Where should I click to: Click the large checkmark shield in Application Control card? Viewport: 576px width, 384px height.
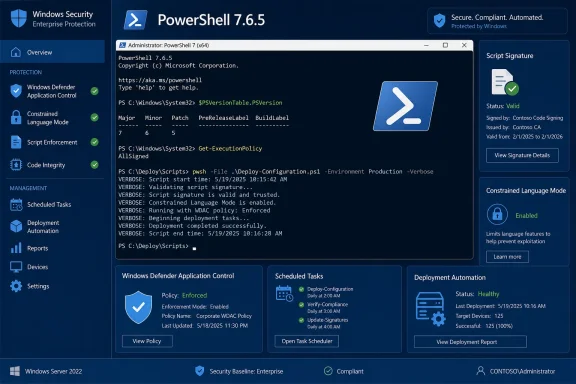138,307
